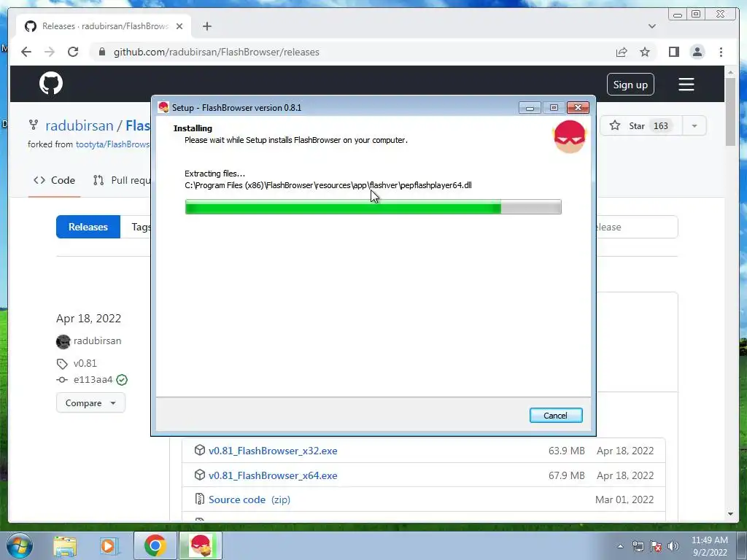
Task: Expand the Star lists dropdown
Action: pyautogui.click(x=694, y=125)
